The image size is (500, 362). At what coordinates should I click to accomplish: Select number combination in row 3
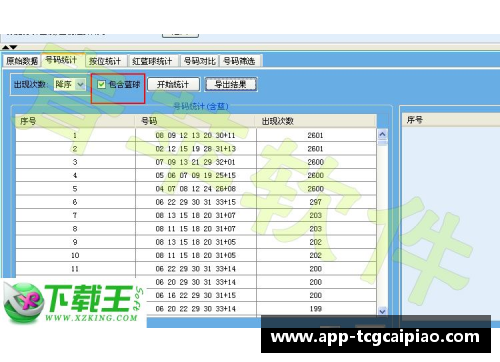pos(196,162)
